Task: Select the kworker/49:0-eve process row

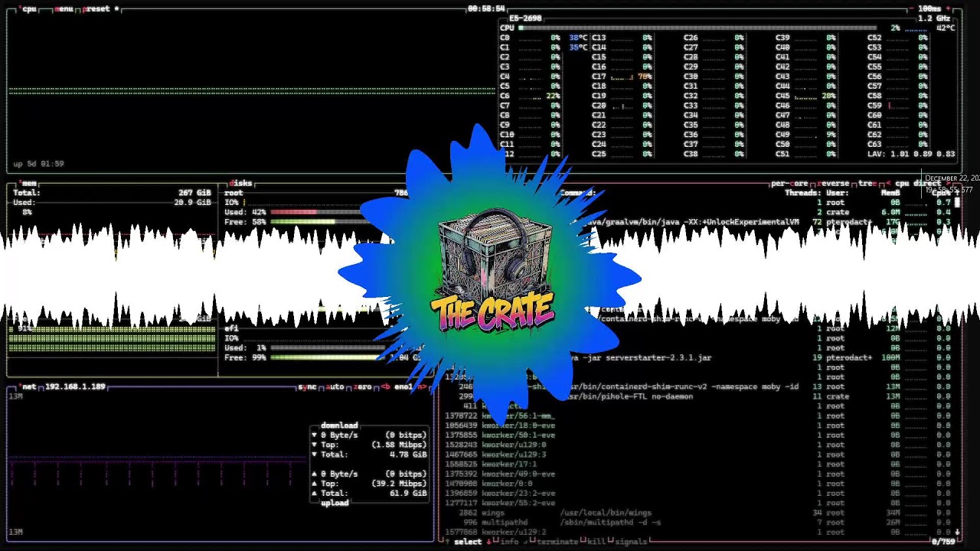Action: [x=699, y=474]
